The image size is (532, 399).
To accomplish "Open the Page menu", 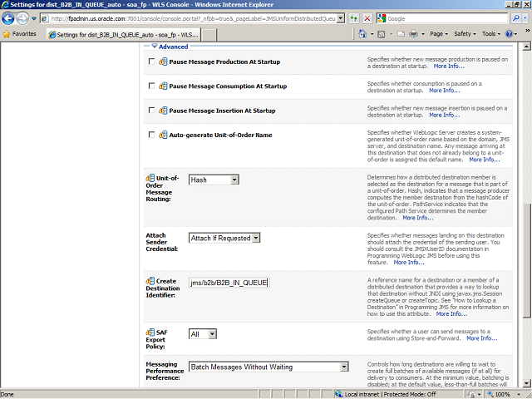I will (x=439, y=34).
